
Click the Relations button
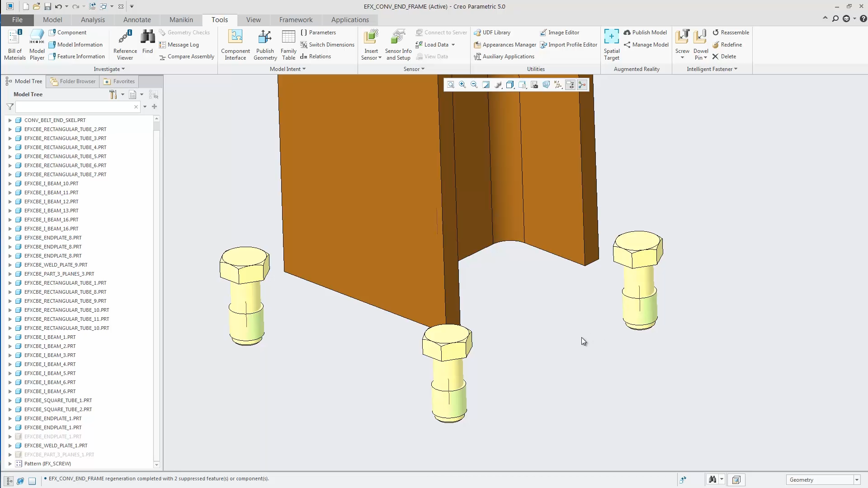(316, 56)
